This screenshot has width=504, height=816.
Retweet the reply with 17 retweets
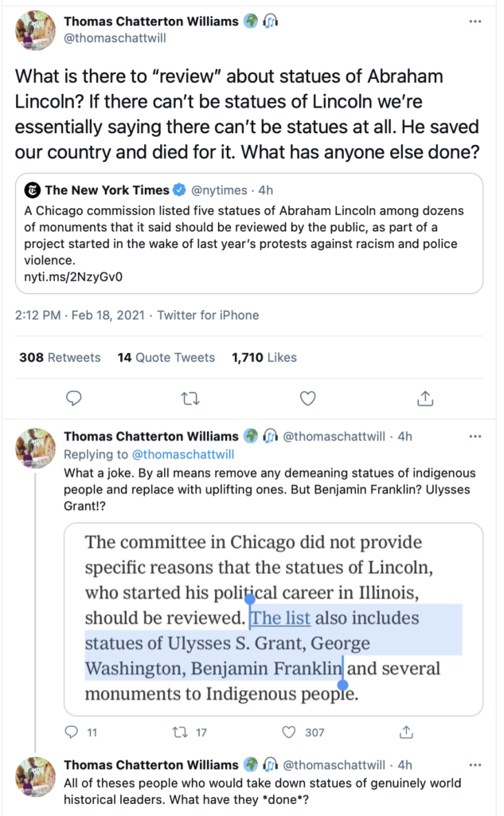tap(189, 732)
